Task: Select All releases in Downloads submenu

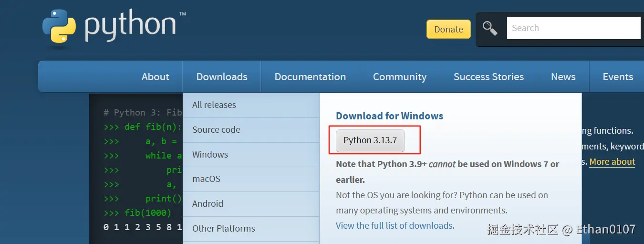Action: click(x=251, y=105)
